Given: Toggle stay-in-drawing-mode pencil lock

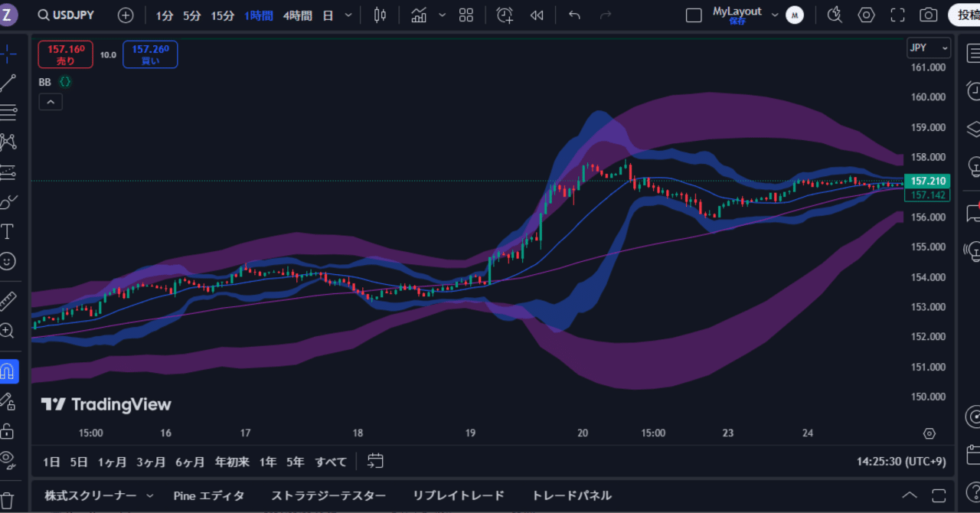Looking at the screenshot, I should coord(8,400).
